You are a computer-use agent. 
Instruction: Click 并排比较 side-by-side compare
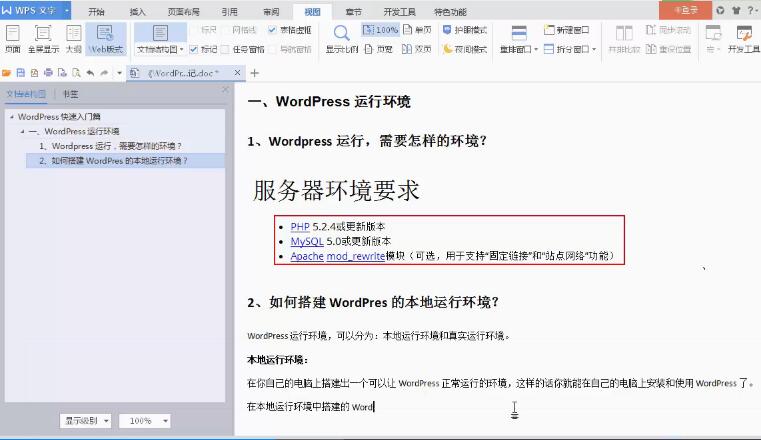(624, 38)
